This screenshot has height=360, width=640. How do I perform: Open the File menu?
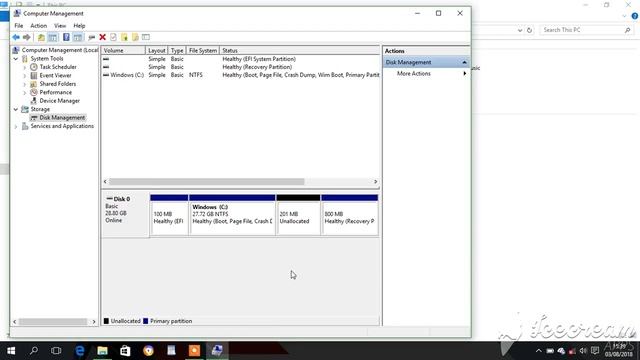point(19,26)
